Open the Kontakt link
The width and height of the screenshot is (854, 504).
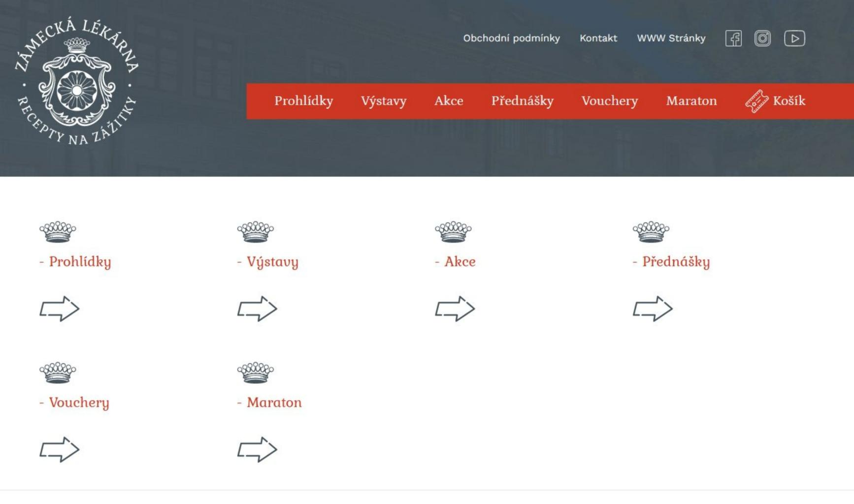pyautogui.click(x=598, y=38)
